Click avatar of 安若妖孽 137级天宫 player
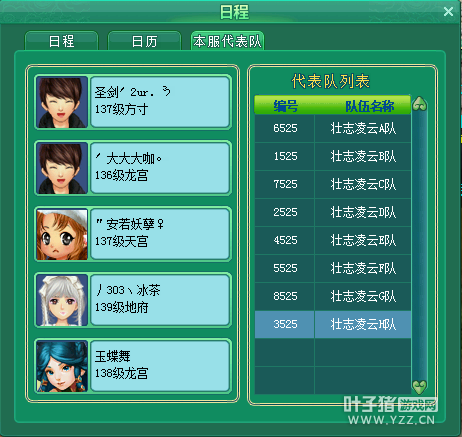 coord(62,234)
